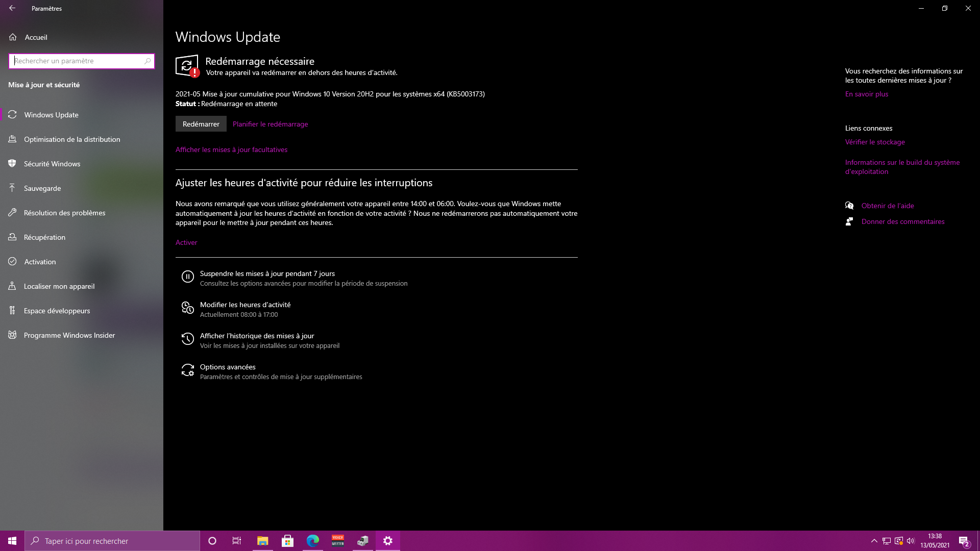
Task: Open Afficher les mises à jour facultatives
Action: click(x=231, y=149)
